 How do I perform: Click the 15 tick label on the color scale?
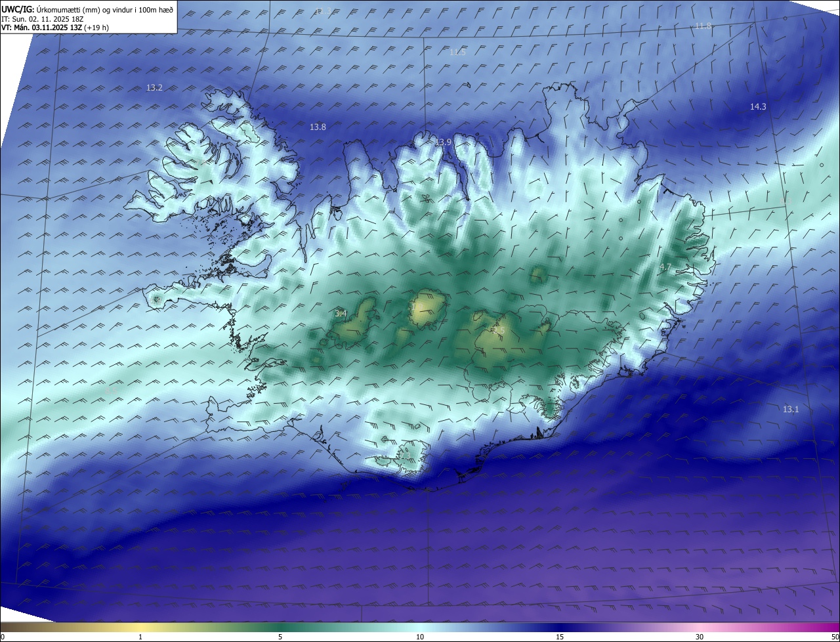click(560, 637)
